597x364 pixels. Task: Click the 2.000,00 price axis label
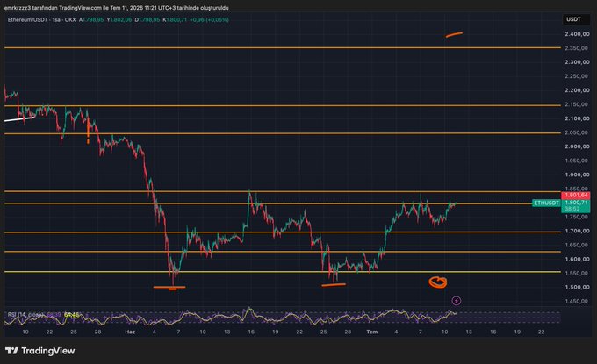[x=577, y=146]
